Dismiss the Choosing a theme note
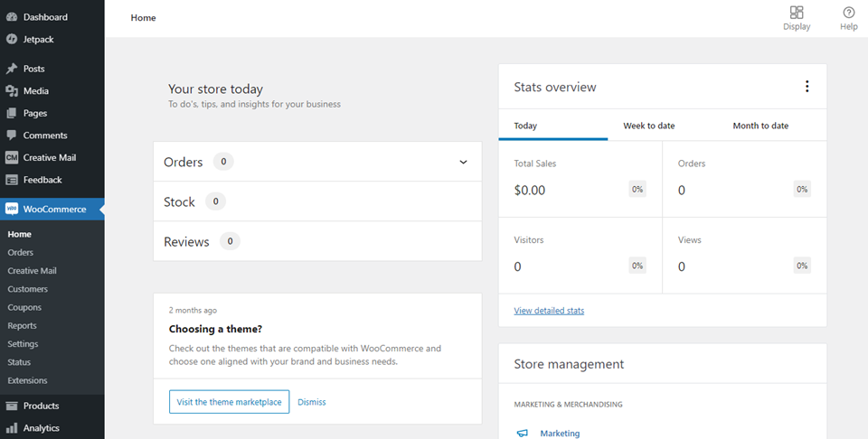The width and height of the screenshot is (868, 439). coord(312,402)
